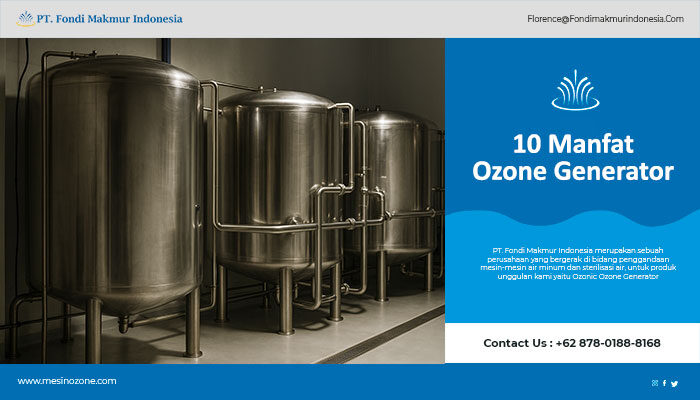Click the company description paragraph

click(578, 263)
